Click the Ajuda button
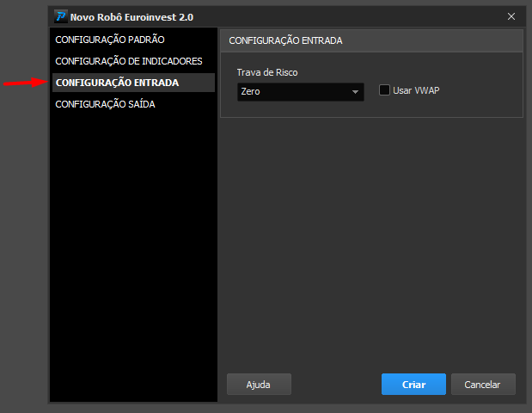This screenshot has height=413, width=532. click(259, 384)
